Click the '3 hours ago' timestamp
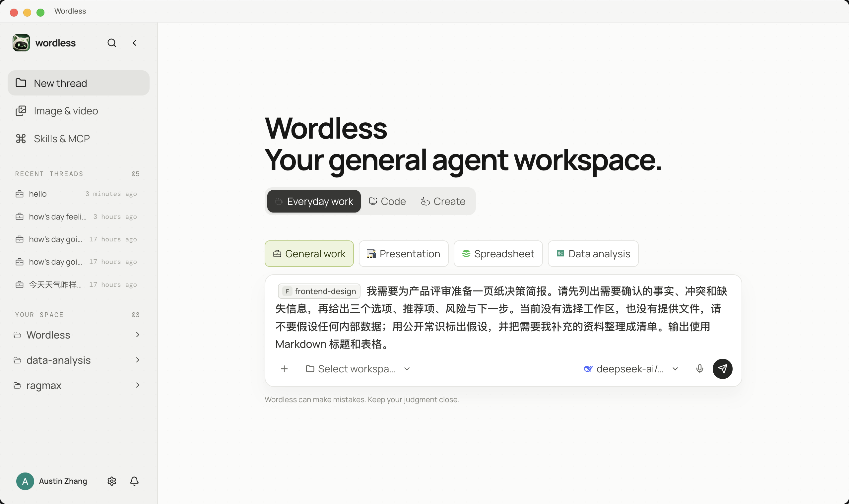 click(115, 217)
